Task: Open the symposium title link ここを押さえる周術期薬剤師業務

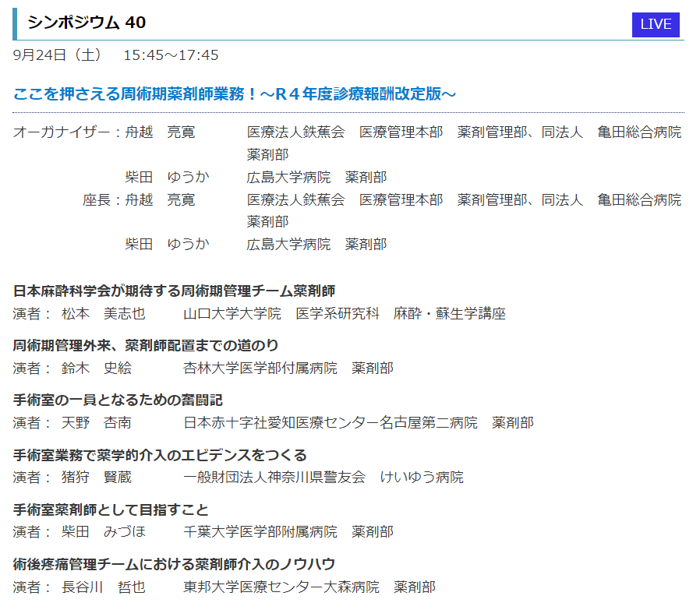Action: point(235,94)
